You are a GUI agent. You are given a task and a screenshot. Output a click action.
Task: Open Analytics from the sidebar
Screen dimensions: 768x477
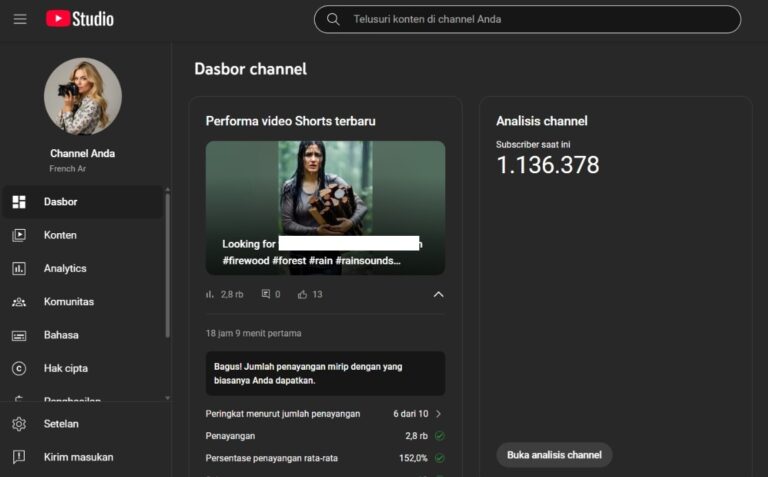point(65,268)
